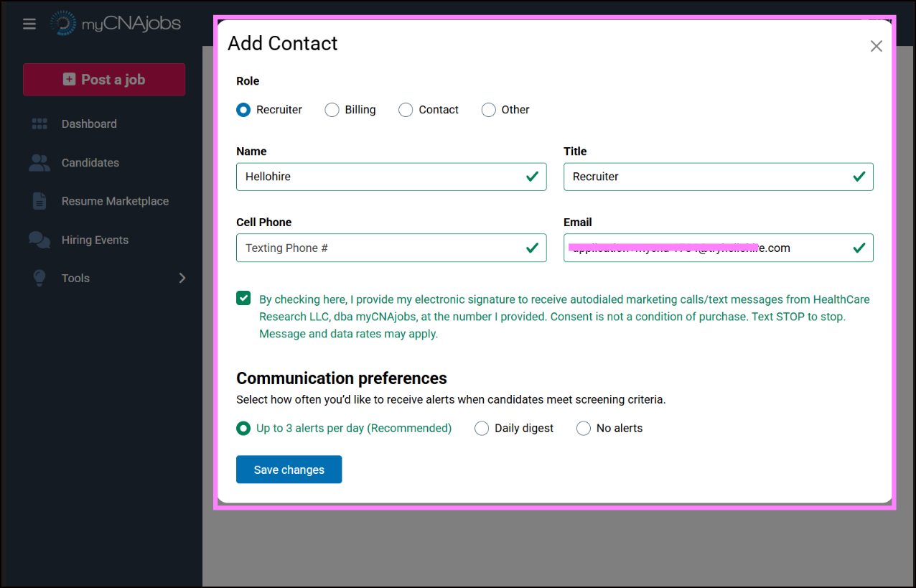
Task: Choose the Contact role option
Action: pos(406,110)
